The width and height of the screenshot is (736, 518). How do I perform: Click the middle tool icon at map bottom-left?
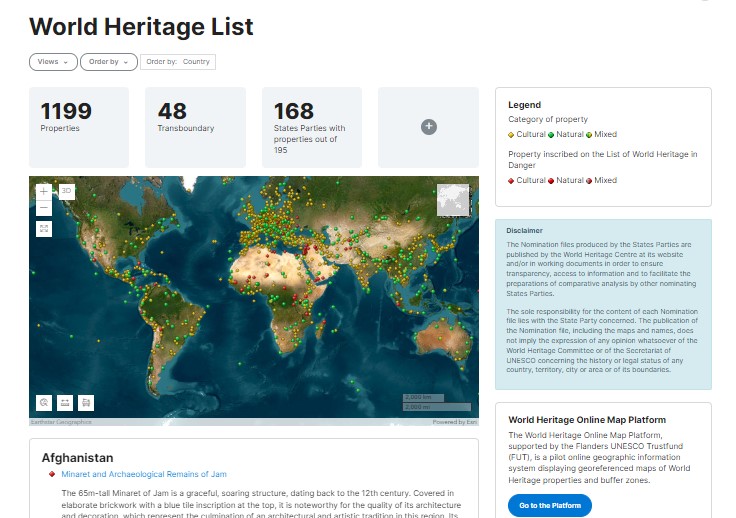tap(65, 402)
